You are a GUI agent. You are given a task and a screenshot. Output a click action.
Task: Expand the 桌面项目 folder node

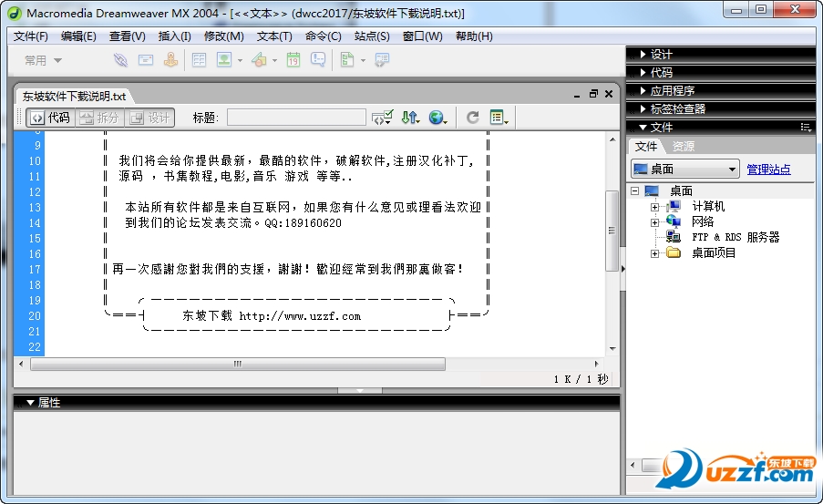click(654, 253)
